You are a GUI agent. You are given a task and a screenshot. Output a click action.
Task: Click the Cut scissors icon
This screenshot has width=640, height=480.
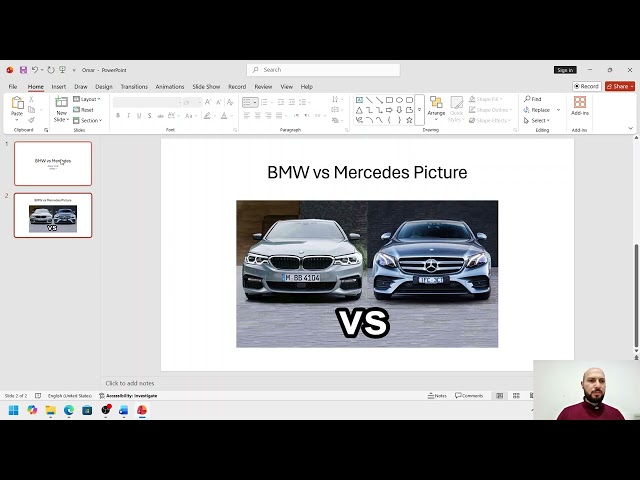coord(31,99)
